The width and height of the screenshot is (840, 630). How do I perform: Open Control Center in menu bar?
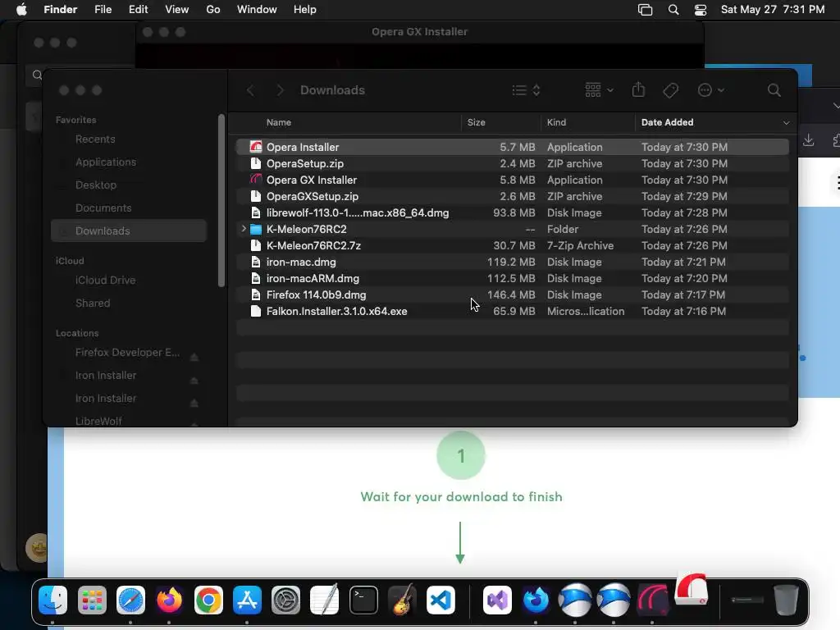pos(701,10)
